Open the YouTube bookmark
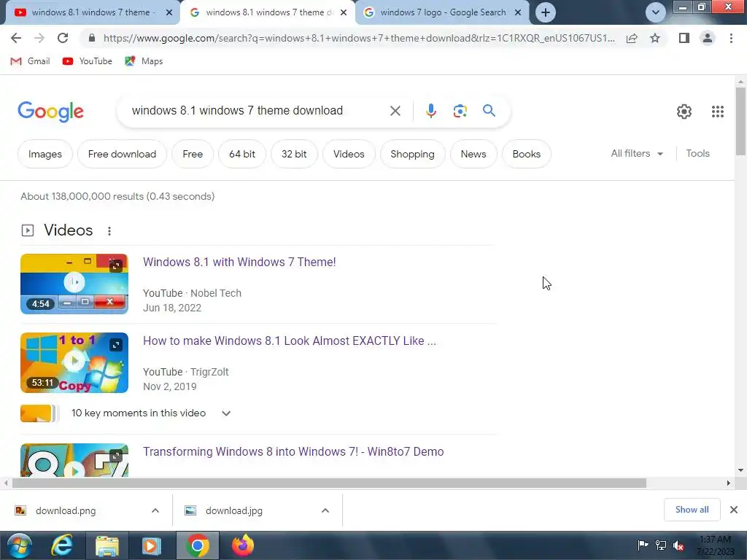The width and height of the screenshot is (747, 560). tap(88, 61)
